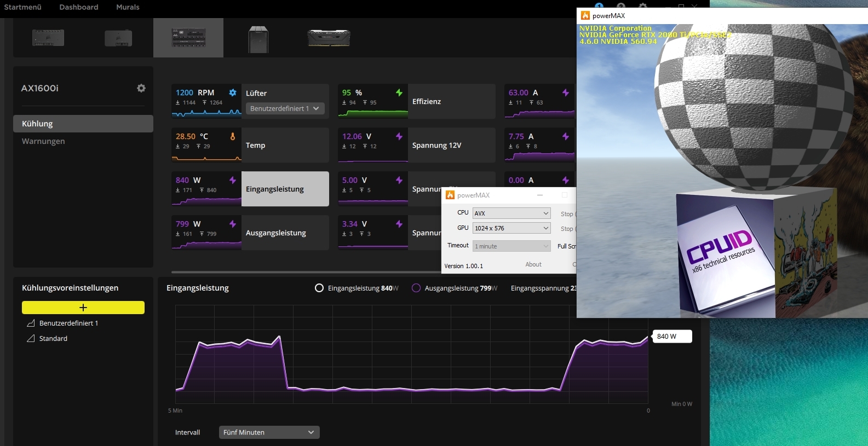The height and width of the screenshot is (446, 868).
Task: Select the Effizienz sensor tile
Action: tap(417, 101)
